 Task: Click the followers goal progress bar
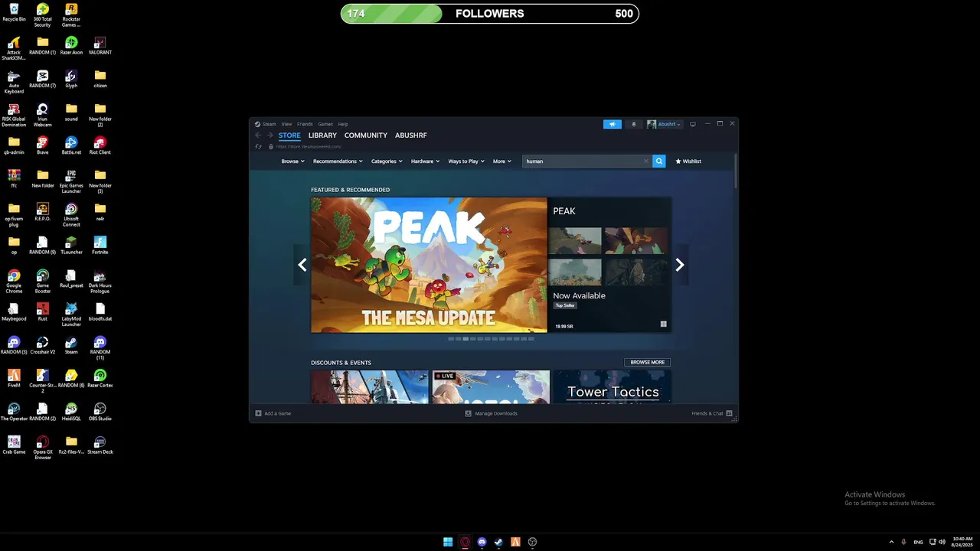point(490,14)
